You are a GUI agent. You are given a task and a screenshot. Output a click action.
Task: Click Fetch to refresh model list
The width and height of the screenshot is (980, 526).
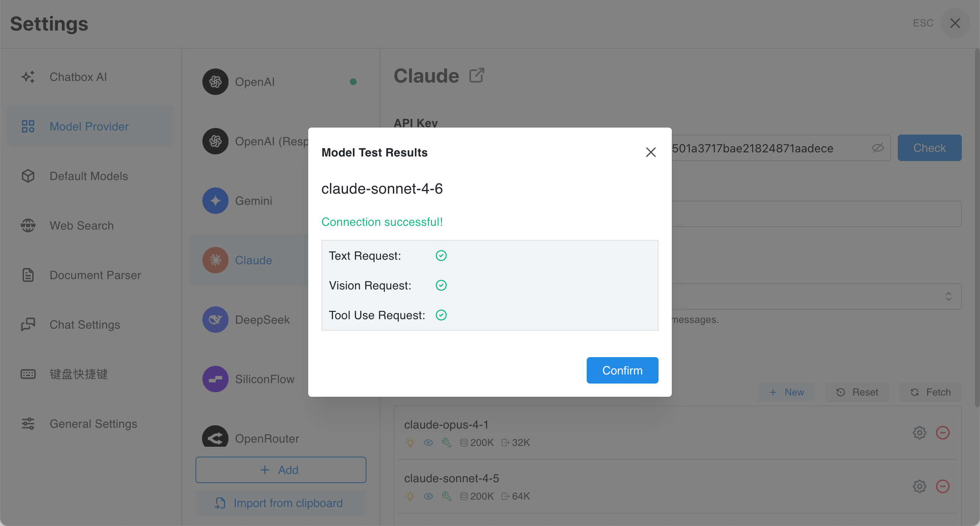[930, 392]
